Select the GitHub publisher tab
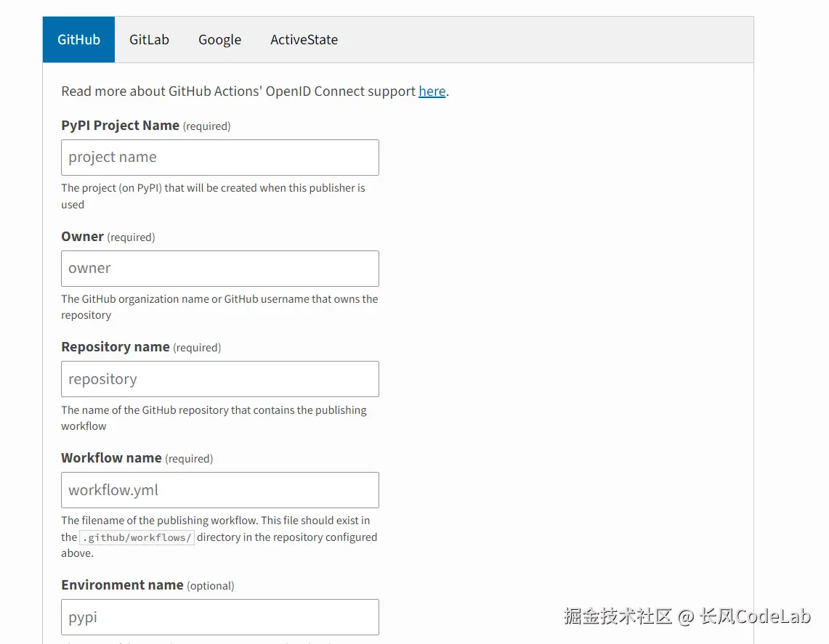The image size is (829, 644). pos(78,40)
